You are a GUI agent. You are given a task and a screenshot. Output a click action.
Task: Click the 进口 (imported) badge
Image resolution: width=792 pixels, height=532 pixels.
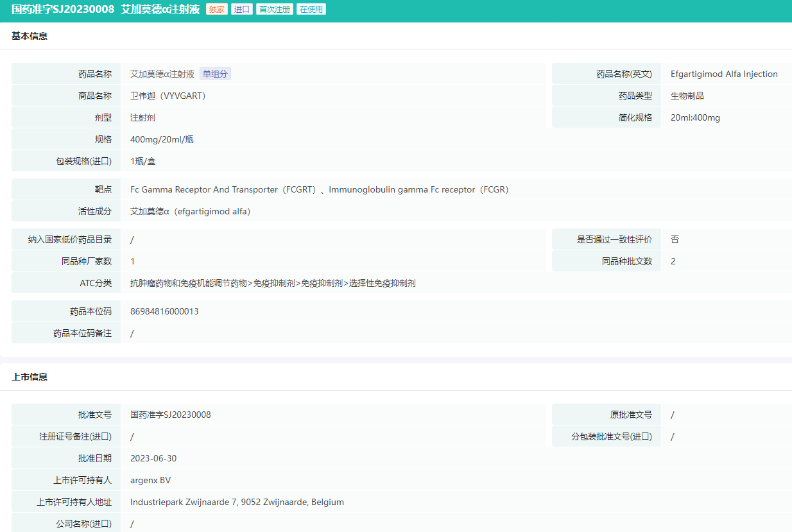click(x=242, y=9)
